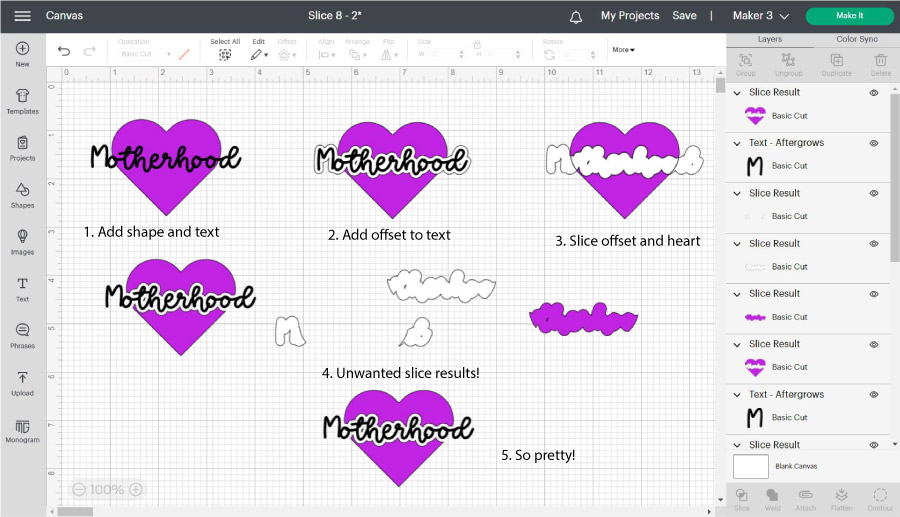Screen dimensions: 900x517
Task: Click the Slice tool
Action: tap(742, 499)
